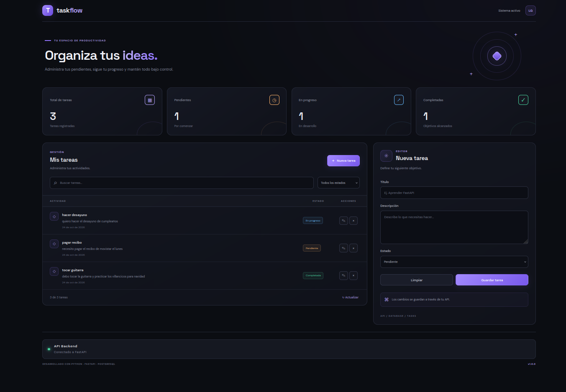Focus the 'Buscar tareas...' search field
This screenshot has width=566, height=392.
[x=182, y=183]
